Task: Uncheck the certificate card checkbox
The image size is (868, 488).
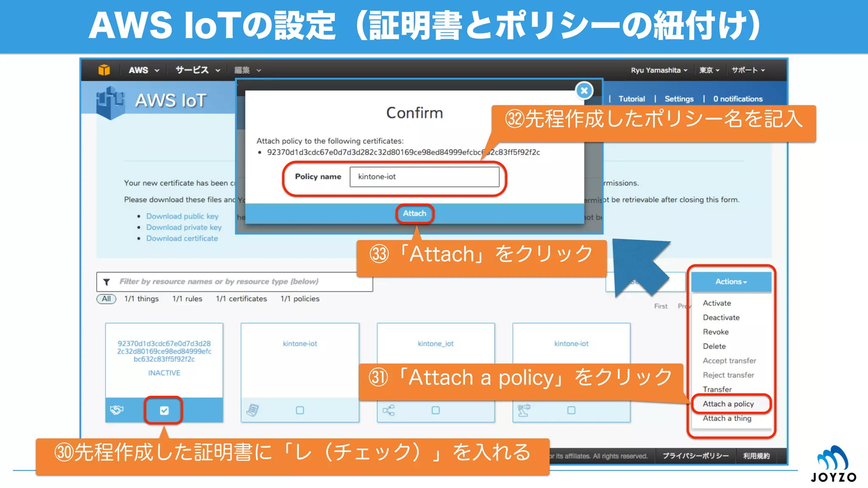Action: pos(164,410)
